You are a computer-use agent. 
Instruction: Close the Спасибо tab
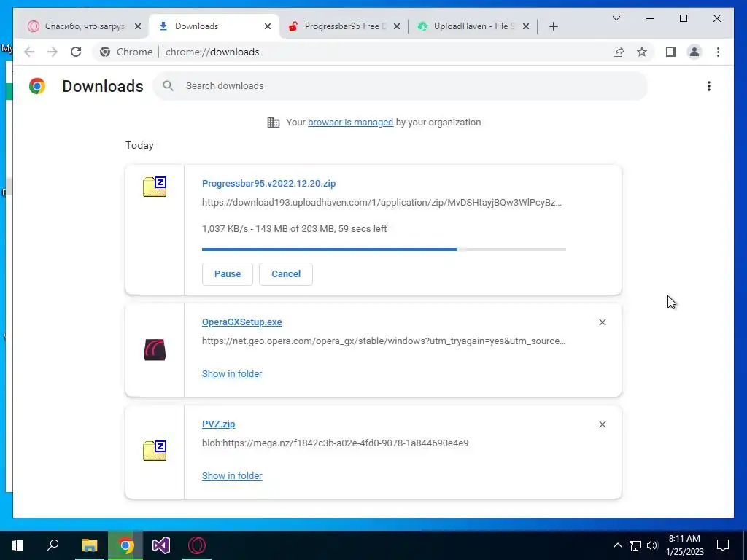tap(138, 26)
